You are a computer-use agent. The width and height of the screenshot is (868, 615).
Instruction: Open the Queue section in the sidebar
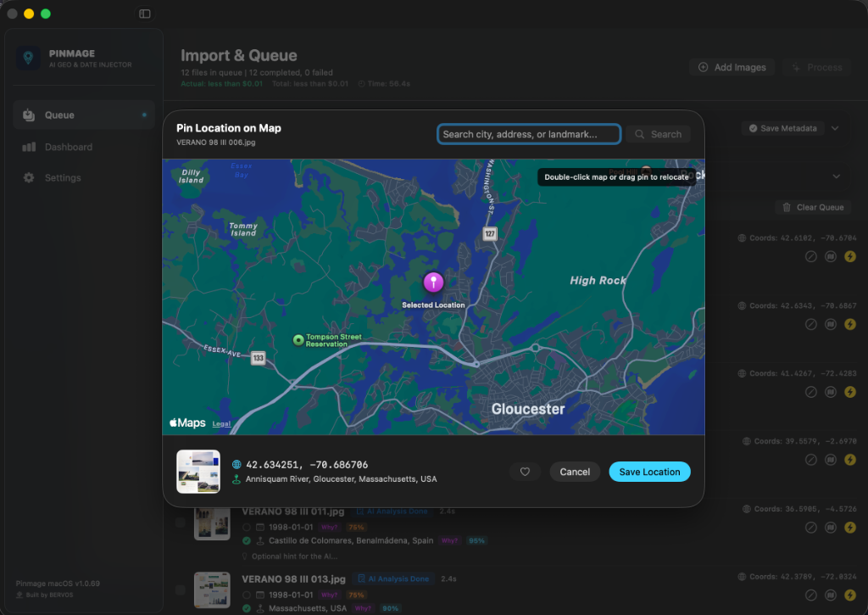84,115
